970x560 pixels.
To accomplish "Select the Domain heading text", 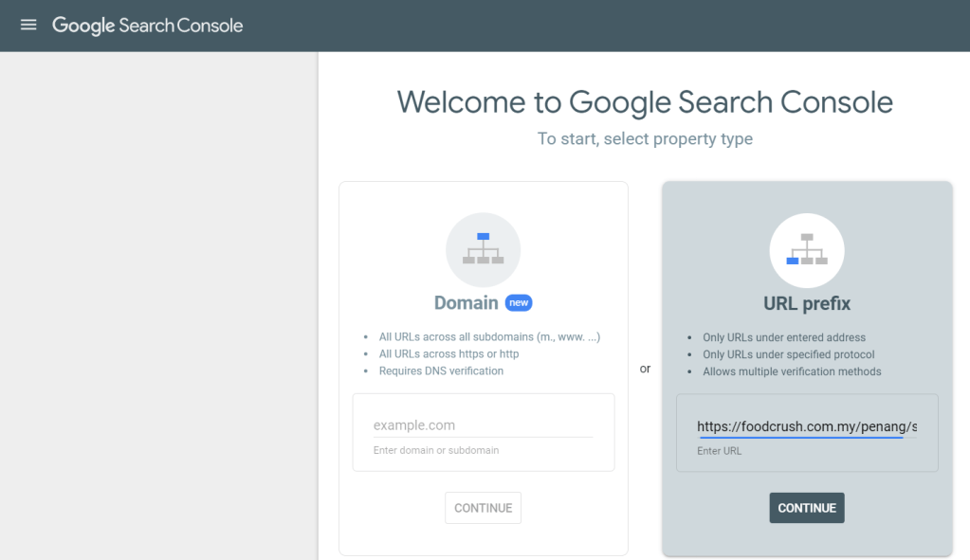I will 466,303.
